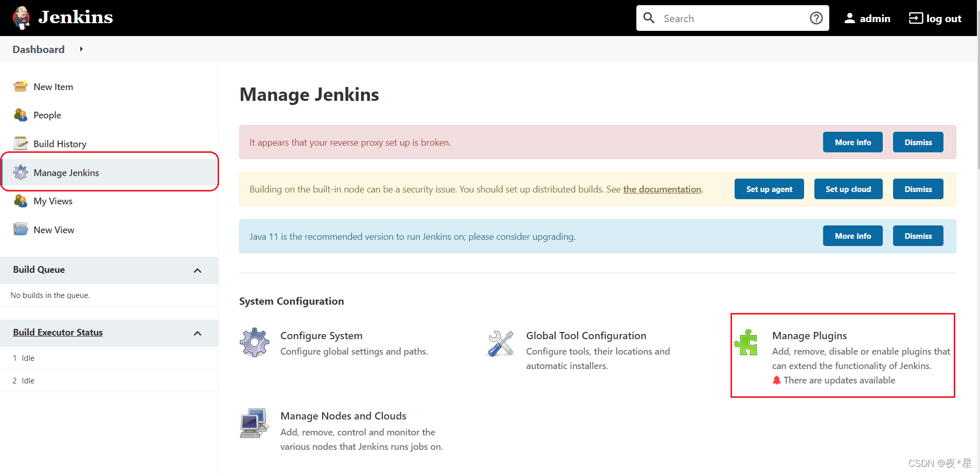Click Set up agent button

[x=769, y=189]
